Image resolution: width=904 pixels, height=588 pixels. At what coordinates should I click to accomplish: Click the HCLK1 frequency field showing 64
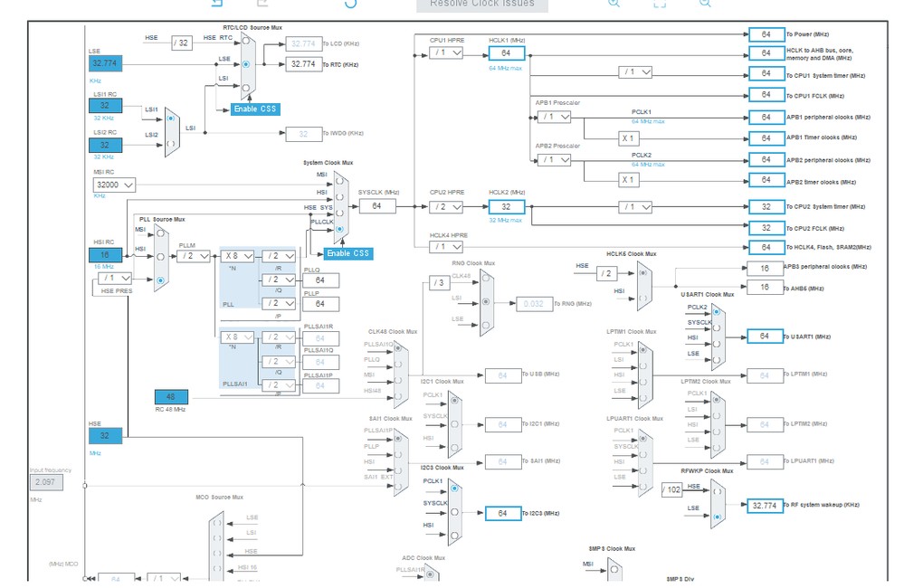[506, 53]
